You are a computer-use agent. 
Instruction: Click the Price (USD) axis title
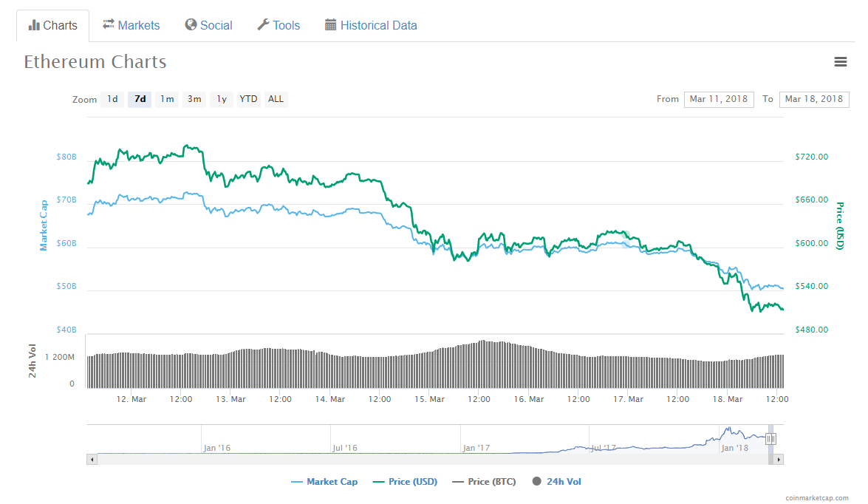pos(840,226)
